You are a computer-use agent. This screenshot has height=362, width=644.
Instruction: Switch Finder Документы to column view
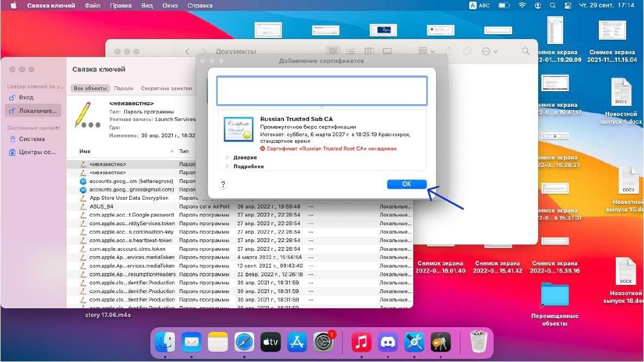click(x=369, y=51)
